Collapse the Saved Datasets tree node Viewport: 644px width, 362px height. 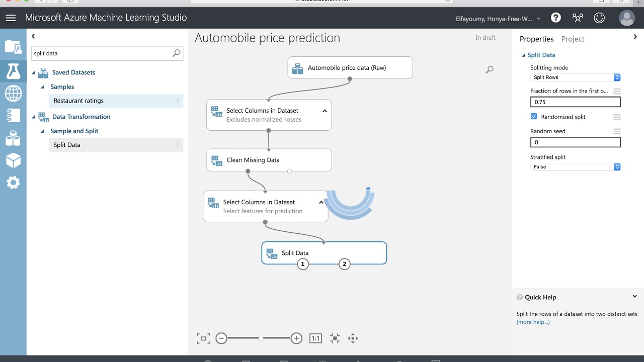pos(34,73)
